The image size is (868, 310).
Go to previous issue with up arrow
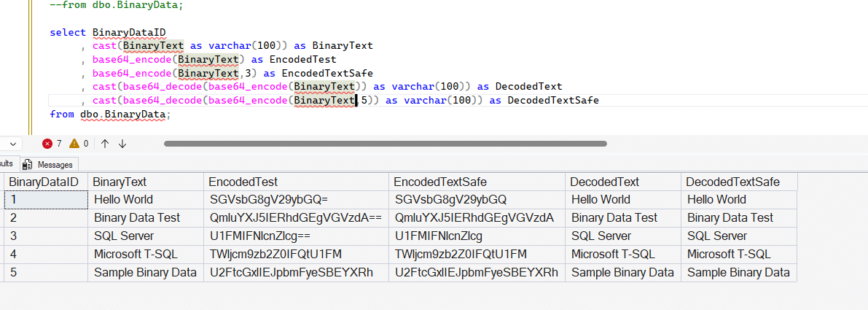(105, 144)
